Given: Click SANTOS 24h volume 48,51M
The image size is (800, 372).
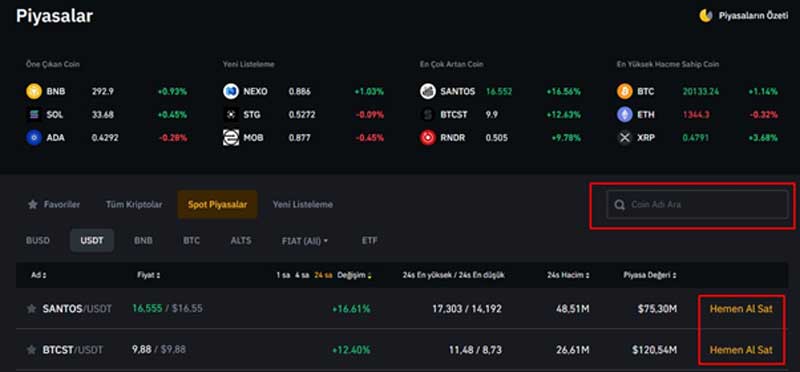Looking at the screenshot, I should pyautogui.click(x=572, y=309).
